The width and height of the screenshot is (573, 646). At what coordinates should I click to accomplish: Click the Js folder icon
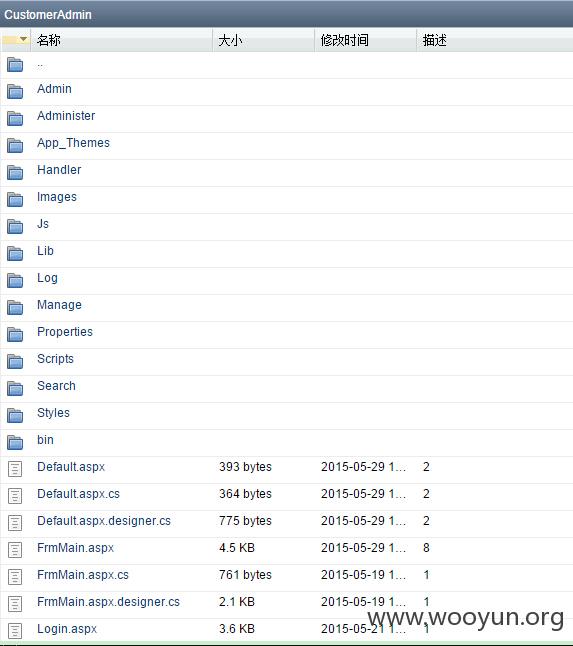(x=15, y=227)
